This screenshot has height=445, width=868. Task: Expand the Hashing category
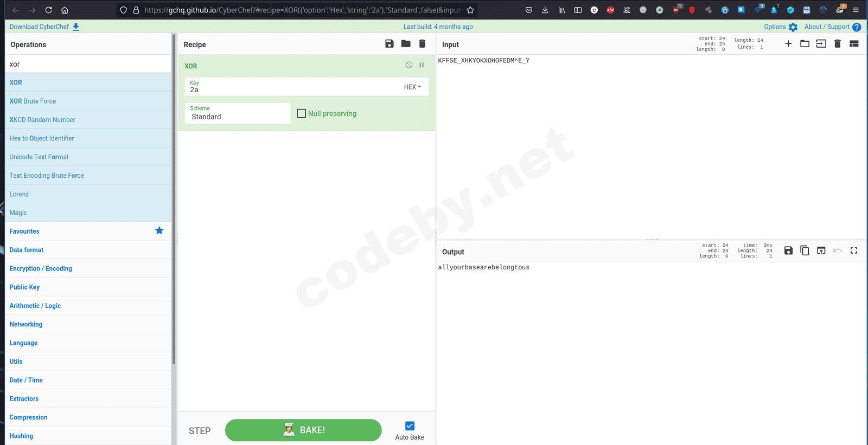88,436
